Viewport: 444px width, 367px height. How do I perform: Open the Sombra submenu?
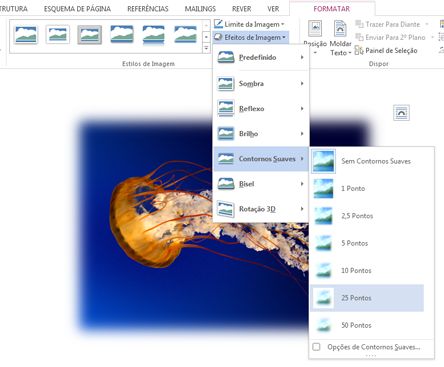tap(261, 84)
